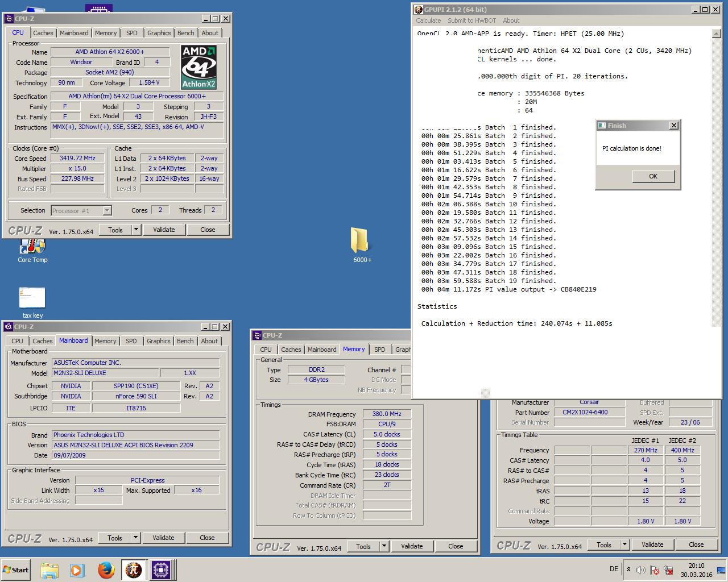The height and width of the screenshot is (582, 728).
Task: Click Close button in Memory window
Action: [456, 546]
